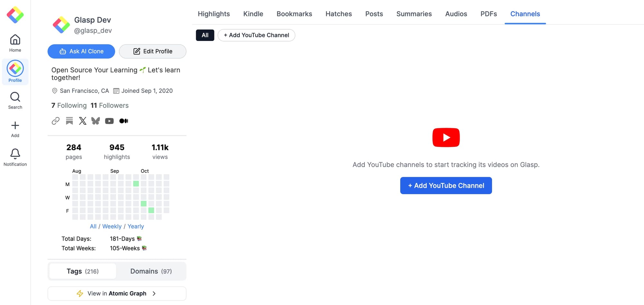The width and height of the screenshot is (644, 305).
Task: Click the X (Twitter) social icon
Action: (x=83, y=121)
